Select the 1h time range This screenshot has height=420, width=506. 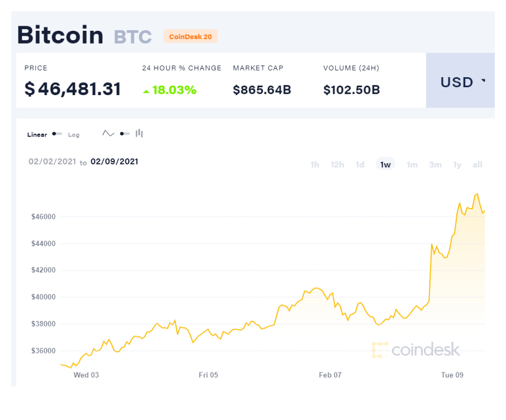point(314,164)
